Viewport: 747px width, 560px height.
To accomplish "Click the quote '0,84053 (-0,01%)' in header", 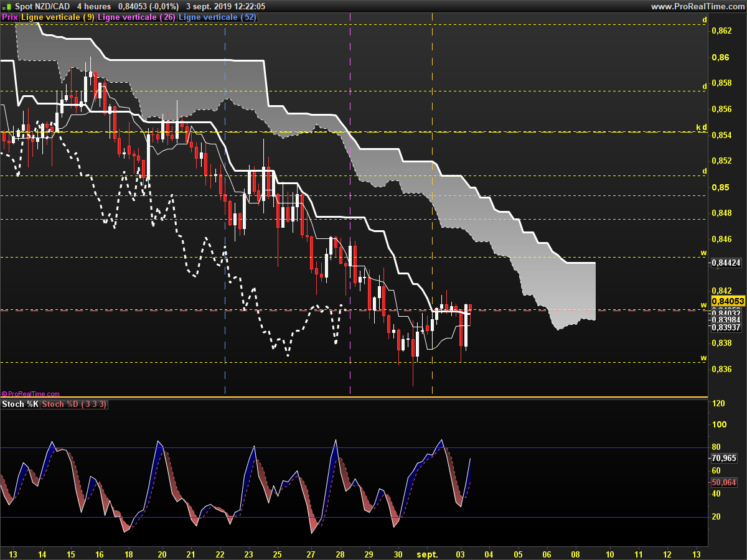I will point(148,6).
